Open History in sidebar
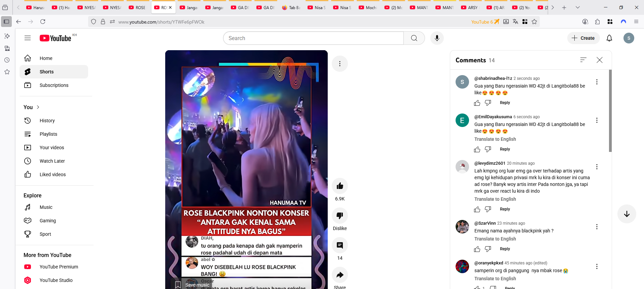 coord(54,121)
